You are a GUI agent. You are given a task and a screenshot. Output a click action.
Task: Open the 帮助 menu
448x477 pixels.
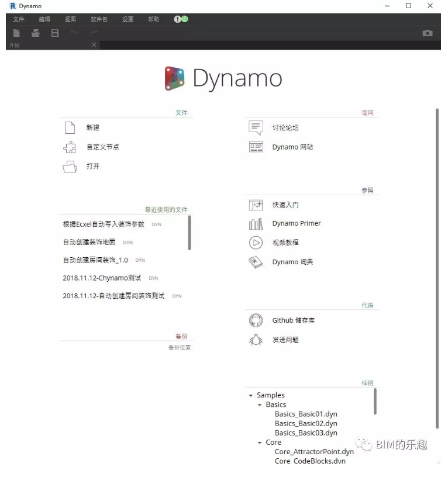153,19
